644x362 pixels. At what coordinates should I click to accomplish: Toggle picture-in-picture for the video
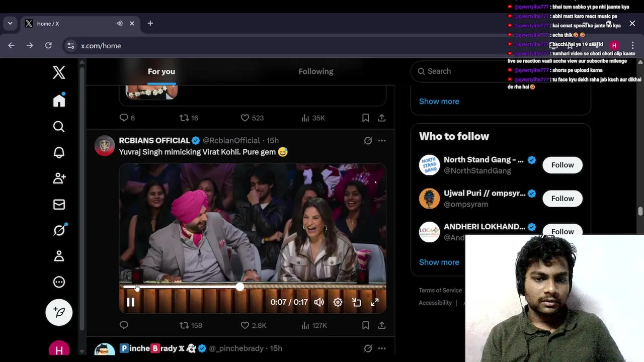356,302
